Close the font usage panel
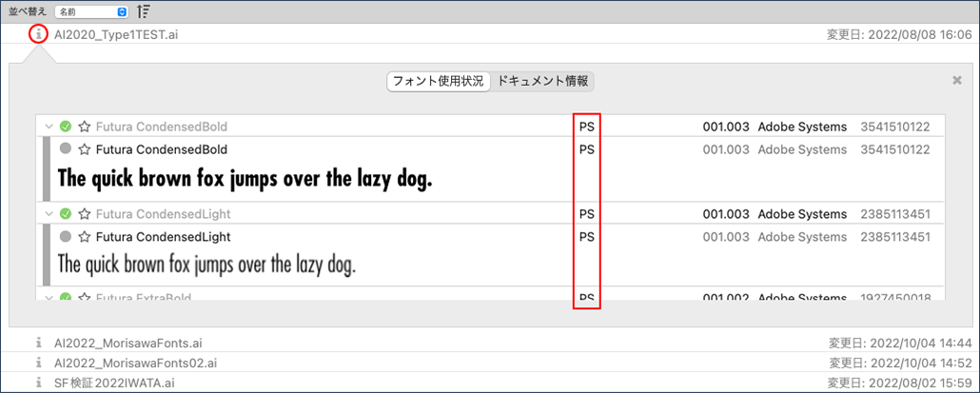This screenshot has height=393, width=980. [956, 80]
